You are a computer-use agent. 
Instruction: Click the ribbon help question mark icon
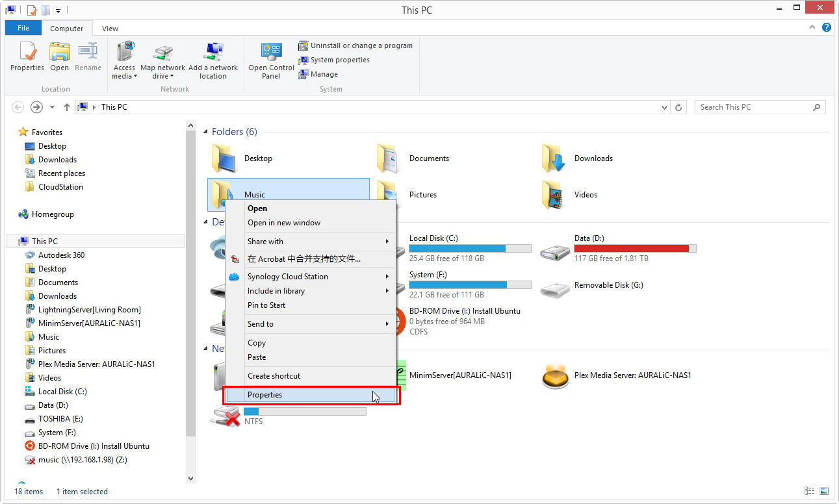coord(827,28)
